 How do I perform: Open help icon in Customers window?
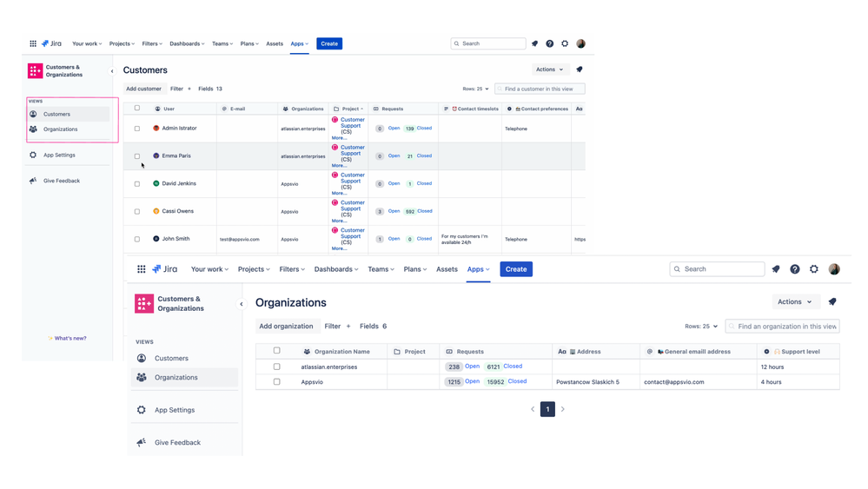tap(550, 43)
